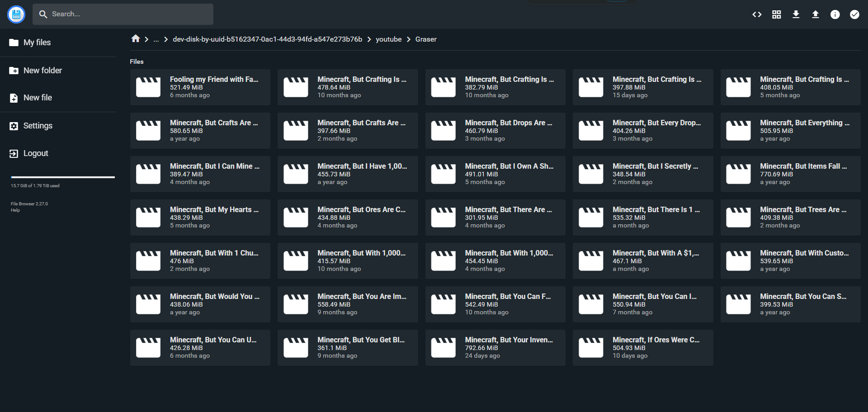Click the File Browser logo

click(x=16, y=14)
